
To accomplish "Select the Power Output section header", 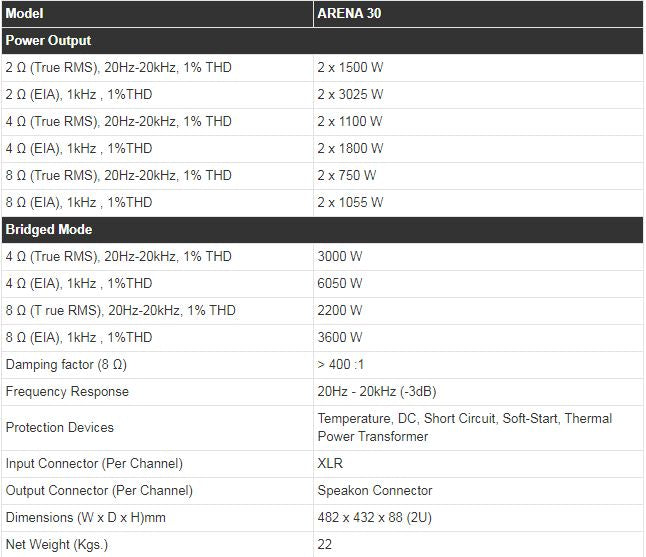I will click(x=48, y=41).
